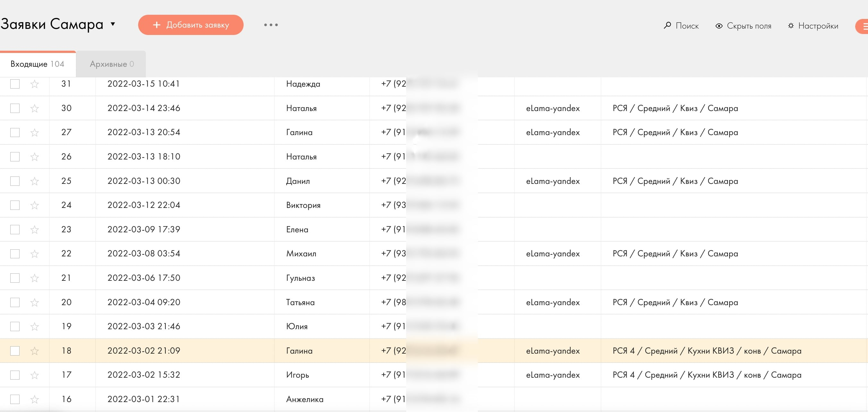Click the ID number 21
Image resolution: width=868 pixels, height=412 pixels.
pyautogui.click(x=66, y=278)
